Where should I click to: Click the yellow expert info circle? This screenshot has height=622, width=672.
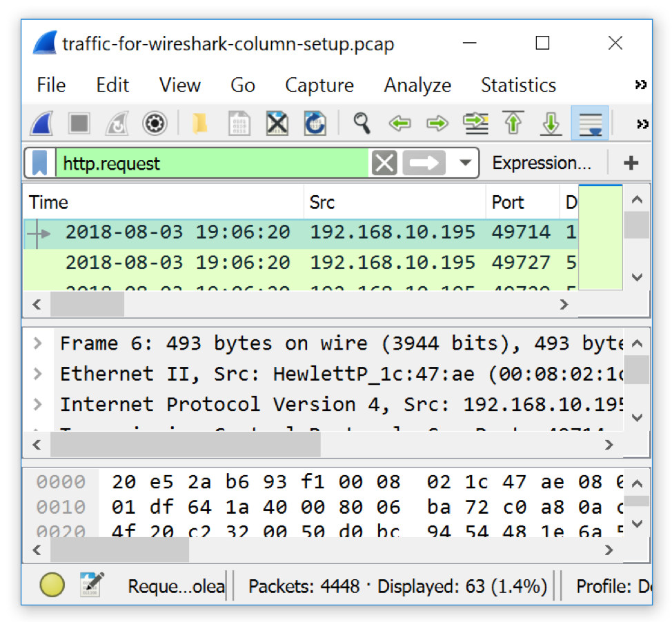tap(52, 585)
